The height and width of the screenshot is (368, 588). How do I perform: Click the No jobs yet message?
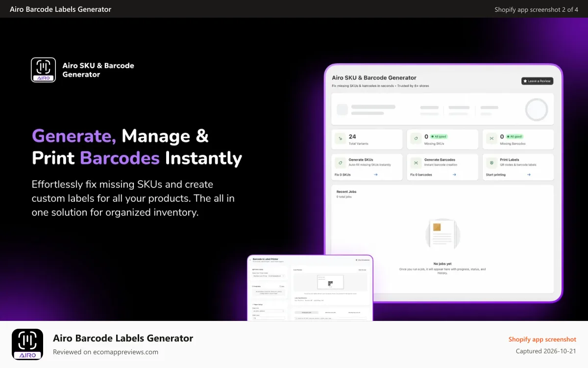[x=442, y=264]
